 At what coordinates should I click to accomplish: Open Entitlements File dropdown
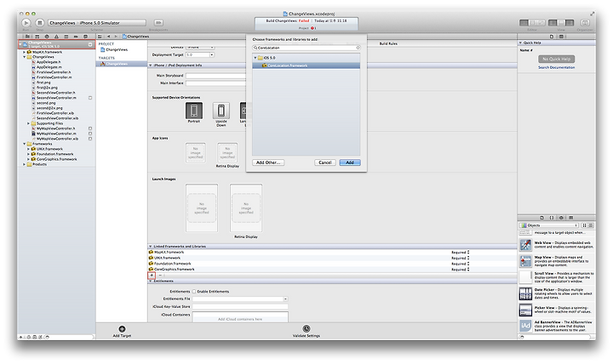[x=285, y=299]
